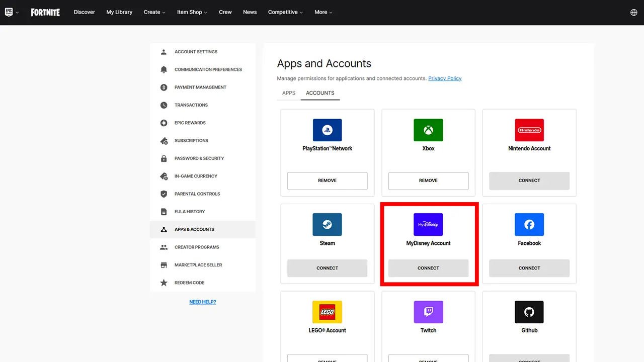Open Payment Management via its dollar icon
644x362 pixels.
click(x=164, y=87)
